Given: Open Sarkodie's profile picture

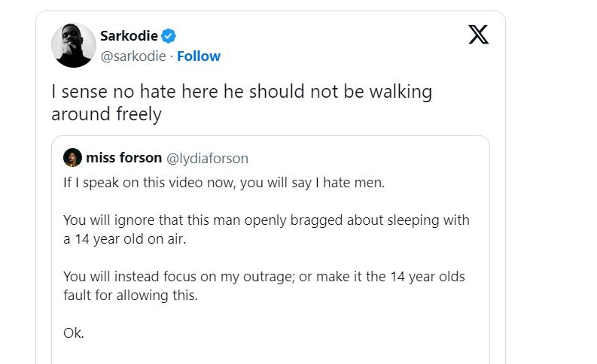Looking at the screenshot, I should click(x=74, y=44).
